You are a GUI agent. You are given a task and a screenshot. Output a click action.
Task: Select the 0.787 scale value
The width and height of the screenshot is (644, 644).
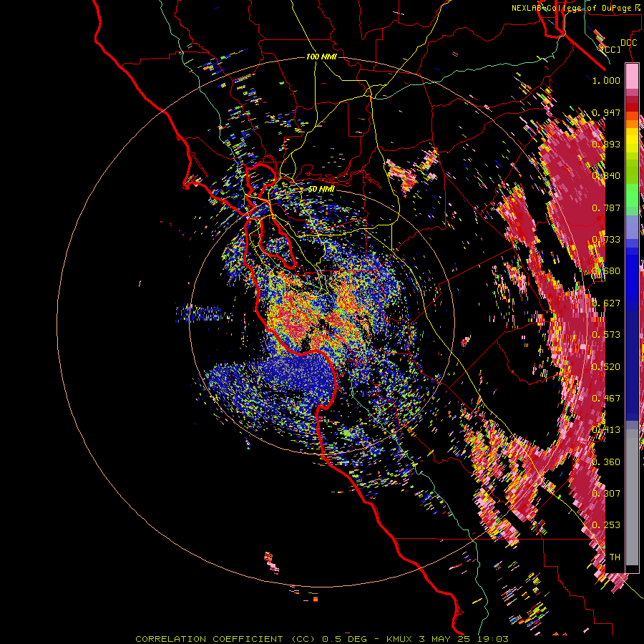coord(606,208)
